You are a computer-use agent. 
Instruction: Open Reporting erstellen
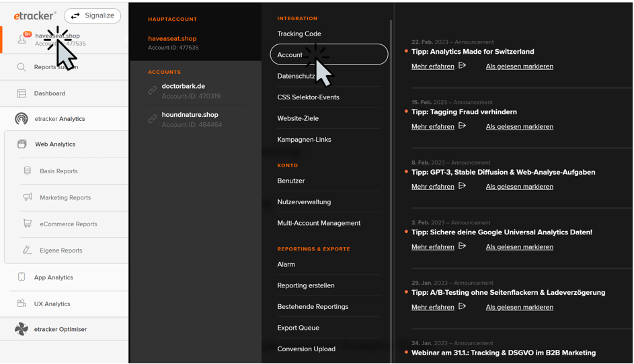306,285
